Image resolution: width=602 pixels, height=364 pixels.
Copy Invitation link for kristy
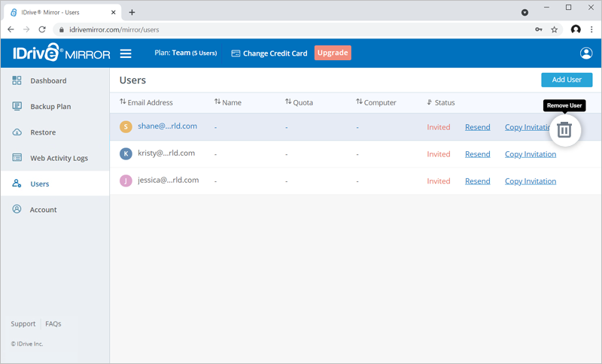(531, 154)
